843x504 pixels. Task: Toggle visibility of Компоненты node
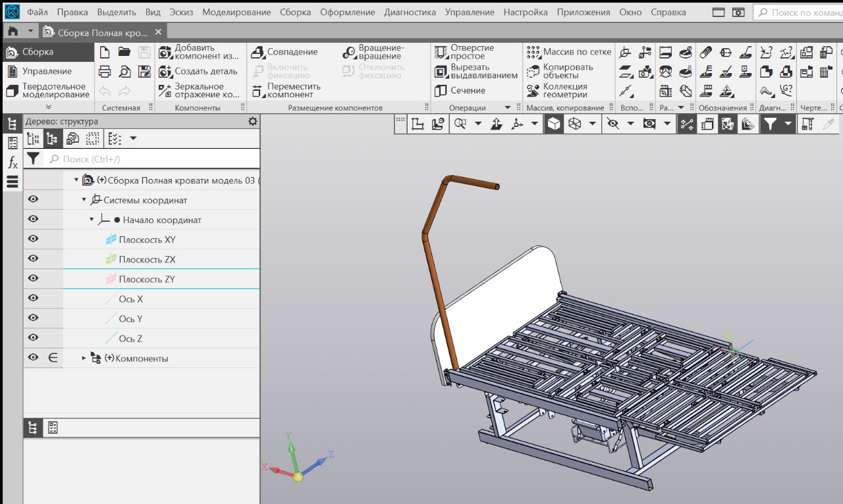pos(33,358)
